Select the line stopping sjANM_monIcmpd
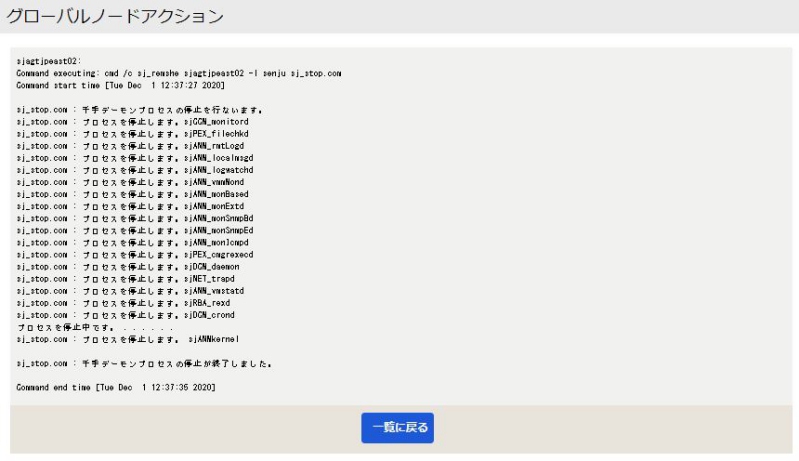The width and height of the screenshot is (799, 461). coord(132,243)
